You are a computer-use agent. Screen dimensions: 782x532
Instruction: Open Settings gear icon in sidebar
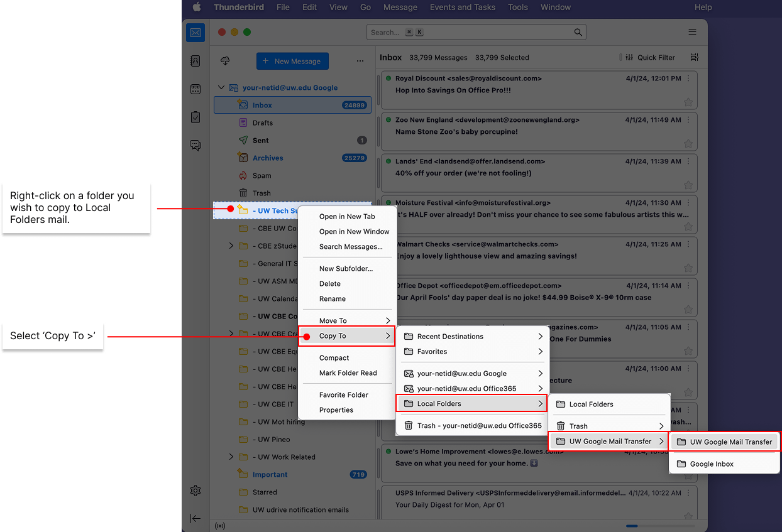[196, 491]
